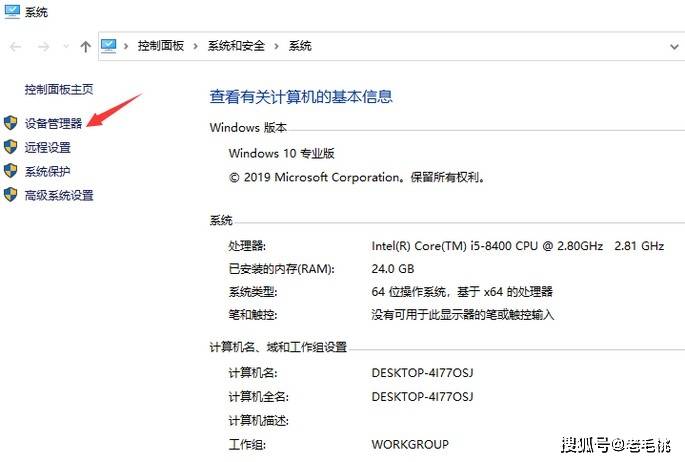Click the computer icon in address bar
685x462 pixels.
tap(108, 46)
